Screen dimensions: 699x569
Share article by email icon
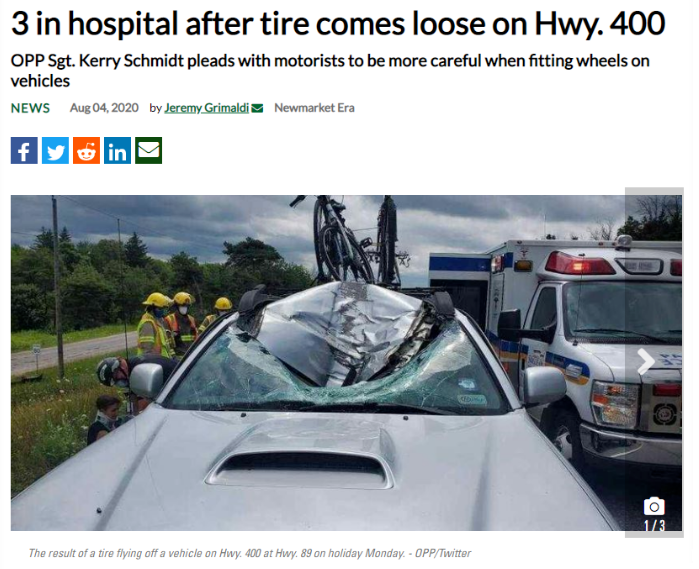click(149, 152)
